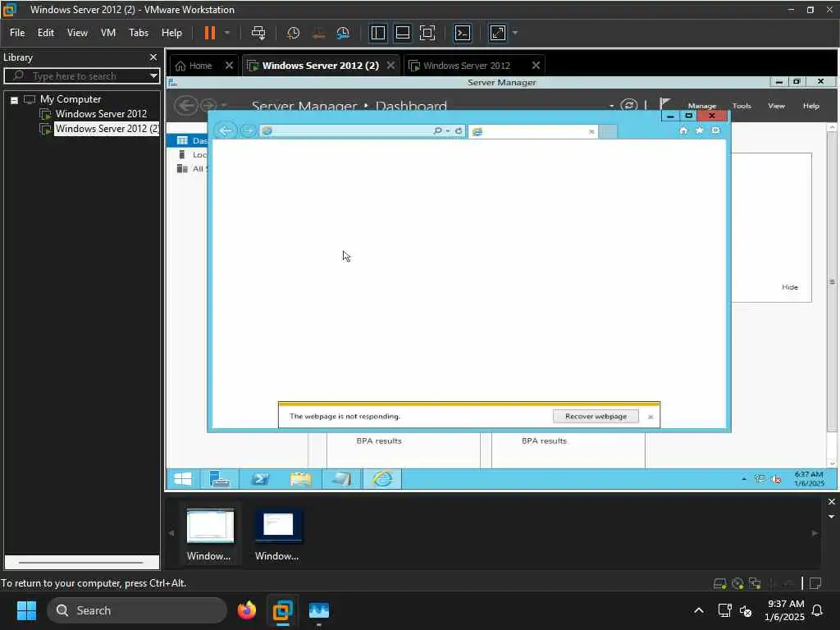This screenshot has height=630, width=840.
Task: Open File Explorer on guest taskbar
Action: coord(300,479)
